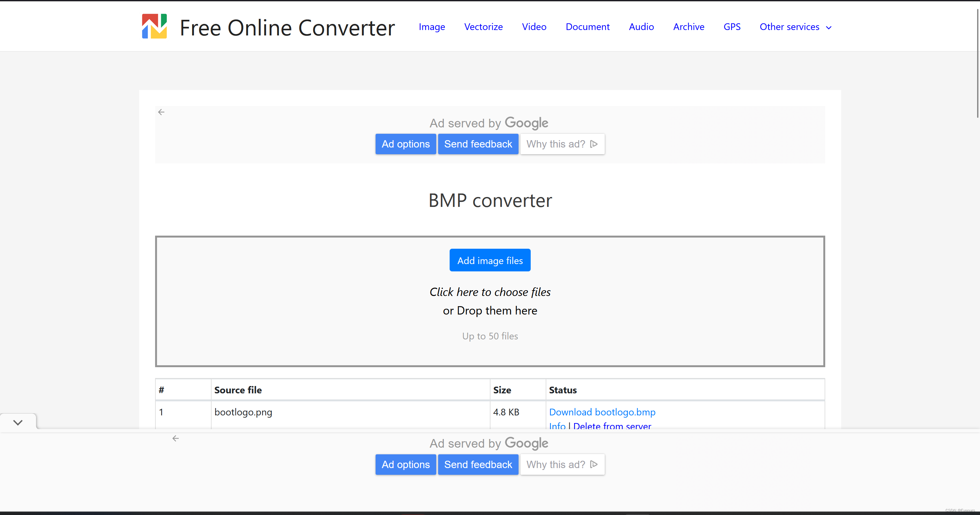Select the Archive menu item
The image size is (980, 515).
[x=688, y=27]
